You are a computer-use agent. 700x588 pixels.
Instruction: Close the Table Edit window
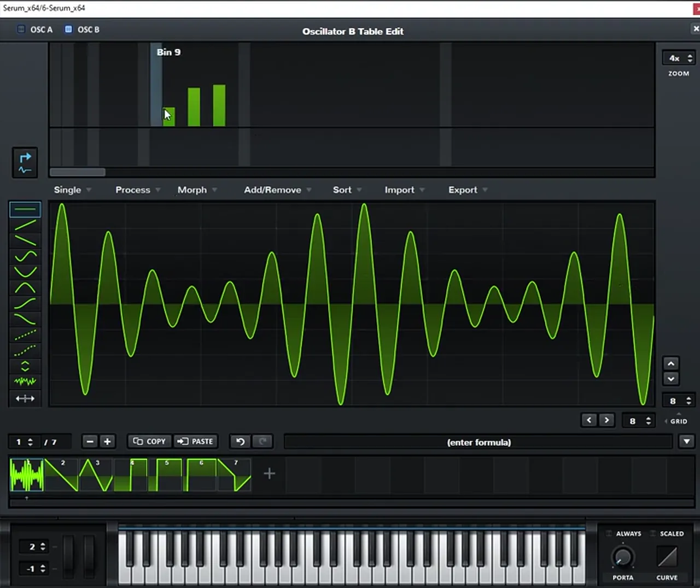point(696,29)
